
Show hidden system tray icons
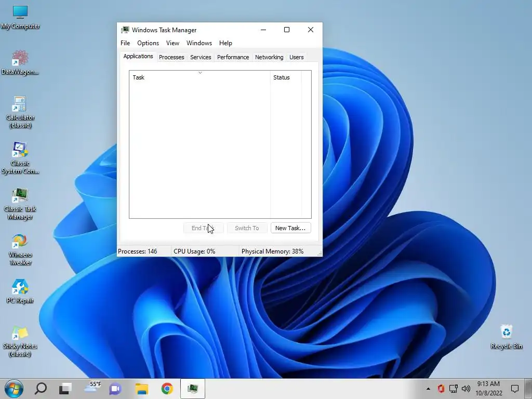point(428,389)
